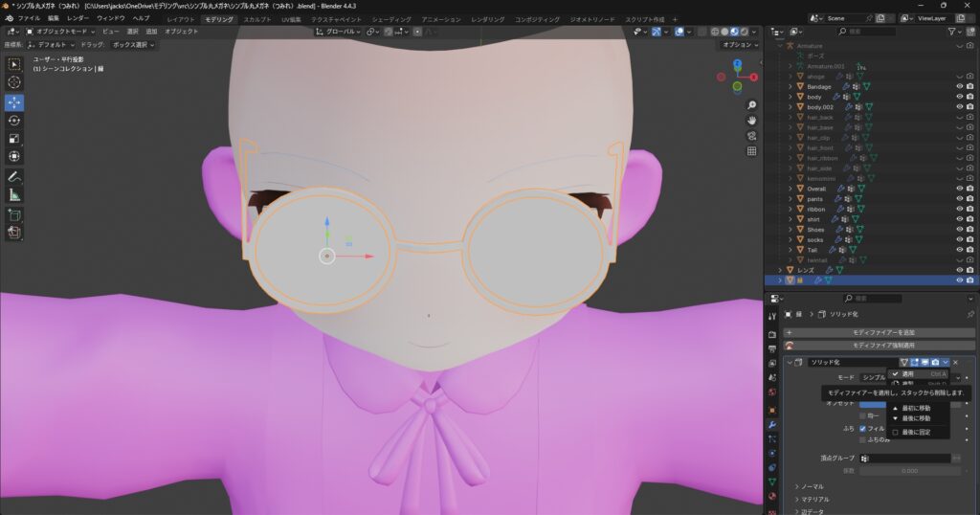Screen dimensions: 980x515
Task: Switch orthographic/perspective grid icon
Action: [752, 150]
